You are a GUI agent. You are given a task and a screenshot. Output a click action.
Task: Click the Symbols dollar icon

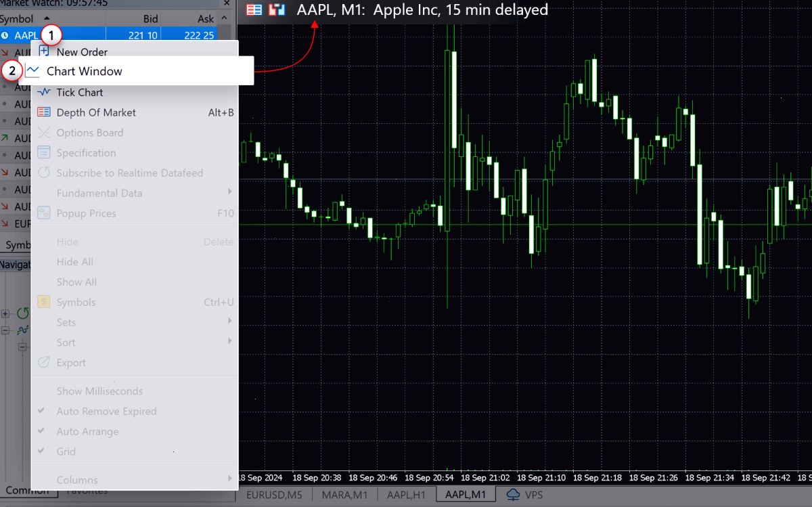pyautogui.click(x=44, y=302)
